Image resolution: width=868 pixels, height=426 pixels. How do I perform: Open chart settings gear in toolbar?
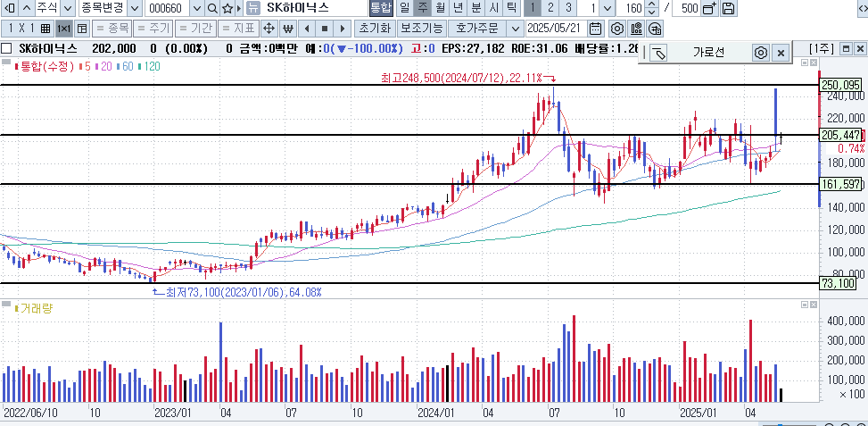click(x=617, y=29)
